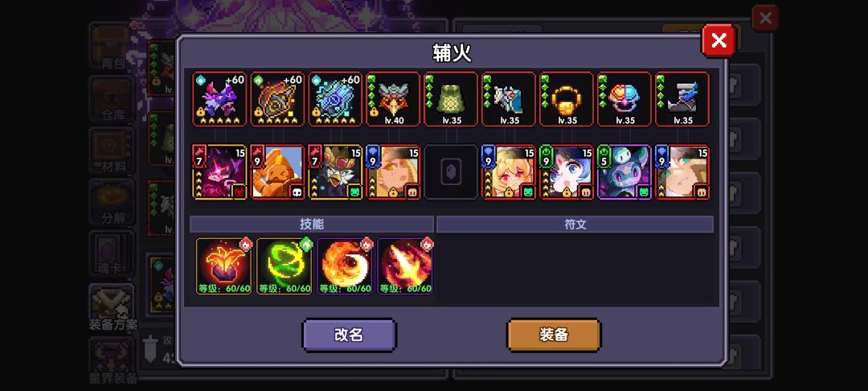Select the blue-haired girl soul card
Viewport: 868px width, 391px height.
567,172
